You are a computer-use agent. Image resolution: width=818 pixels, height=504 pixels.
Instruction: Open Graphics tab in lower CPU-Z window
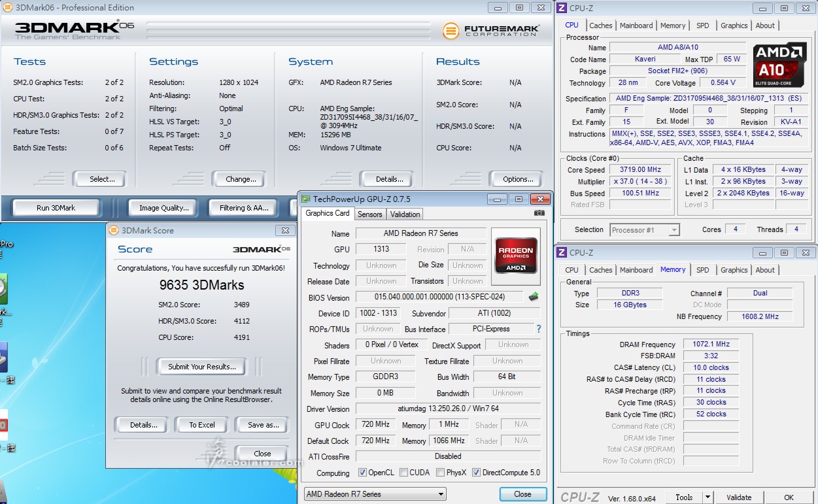[x=734, y=270]
